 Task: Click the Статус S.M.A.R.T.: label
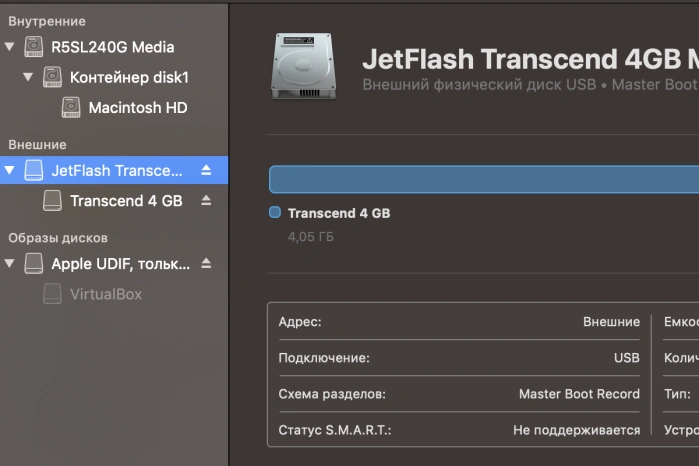click(335, 430)
